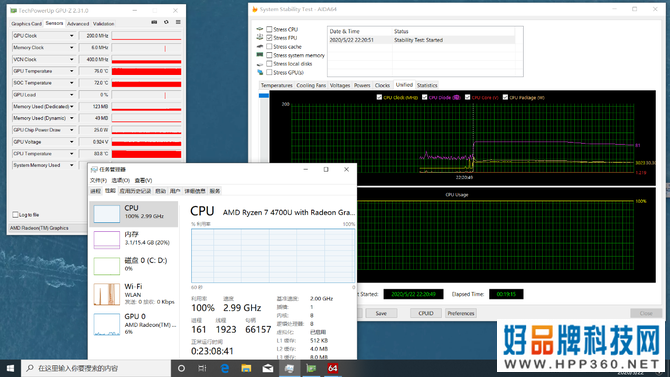Open the Clocks tab in AIDA64
Viewport: 670px width, 377px height.
pos(382,85)
